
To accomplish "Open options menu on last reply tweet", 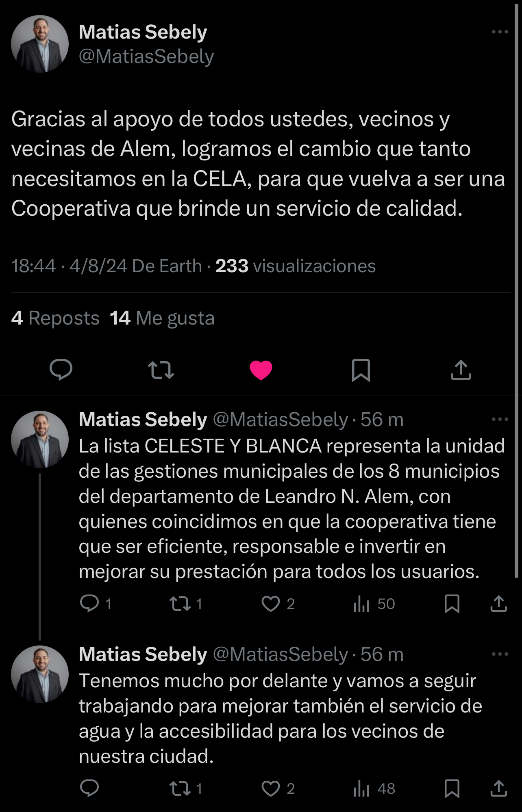I will 500,654.
